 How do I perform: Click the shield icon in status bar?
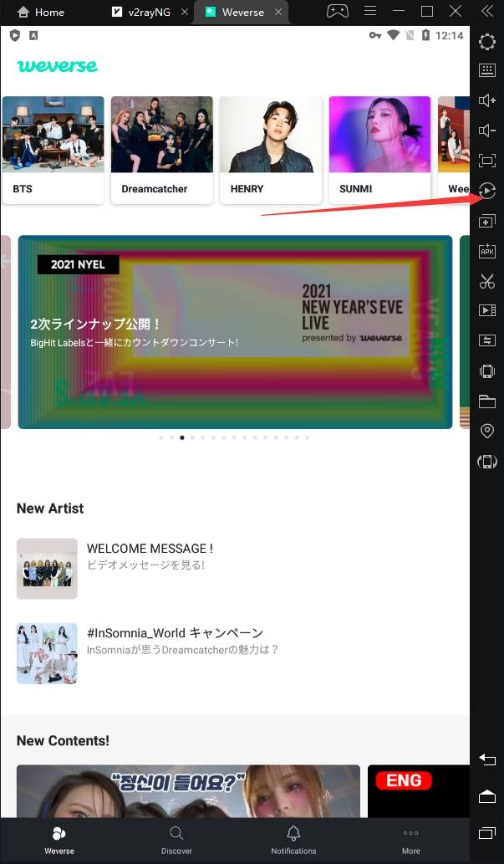[x=15, y=35]
